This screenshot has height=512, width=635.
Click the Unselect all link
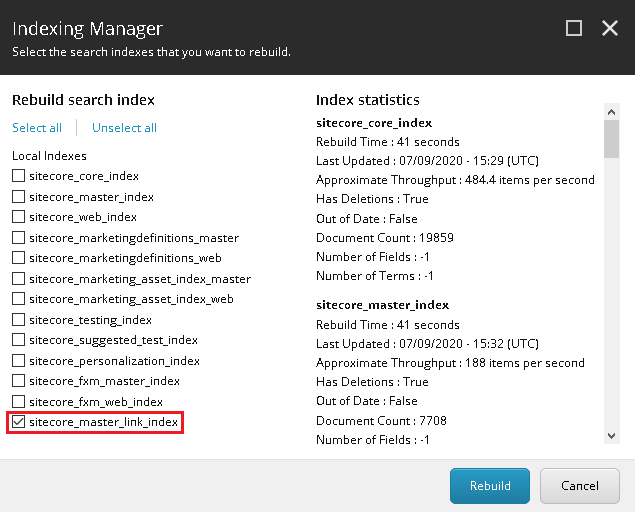click(124, 128)
